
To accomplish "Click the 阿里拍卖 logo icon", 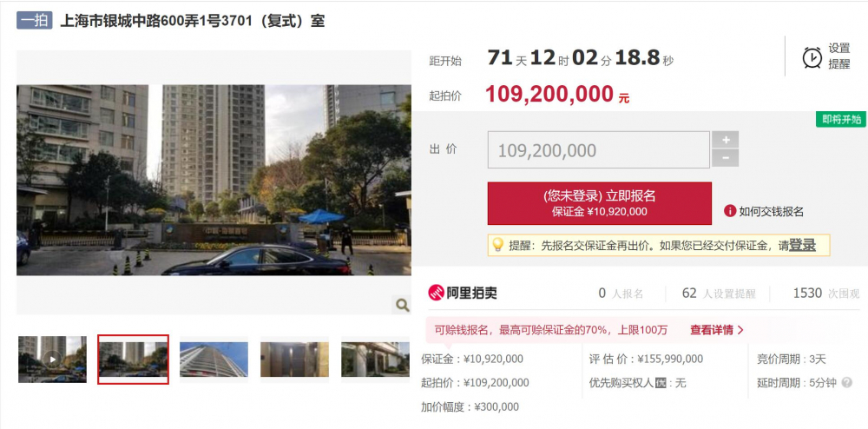I will [x=437, y=293].
